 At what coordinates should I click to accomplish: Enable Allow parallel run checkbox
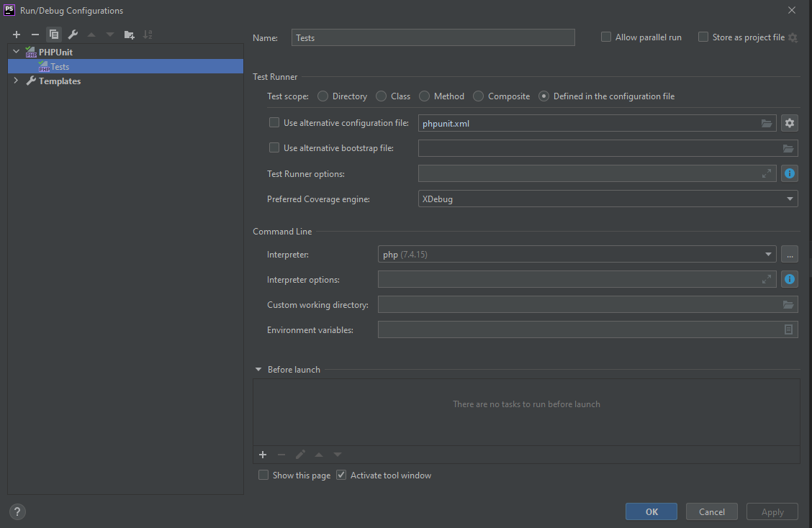click(x=605, y=37)
